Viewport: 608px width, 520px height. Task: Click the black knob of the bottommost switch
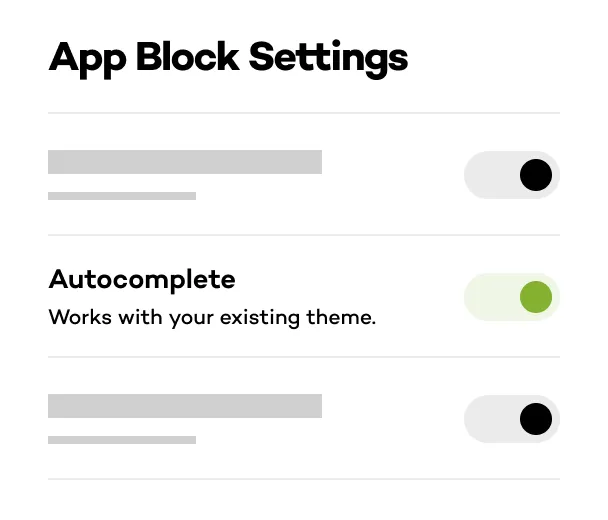tap(536, 419)
